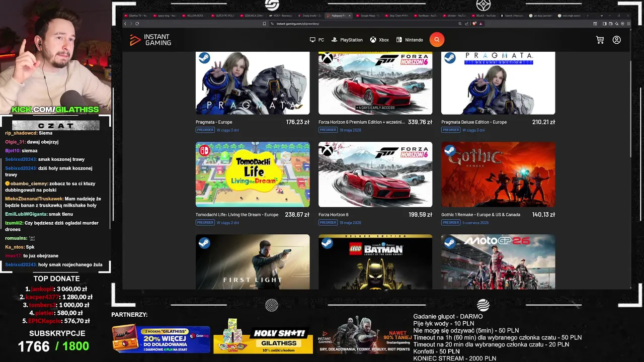Switch to the HELLUVA BOSS tab
Viewport: 644px width, 362px height.
195,16
